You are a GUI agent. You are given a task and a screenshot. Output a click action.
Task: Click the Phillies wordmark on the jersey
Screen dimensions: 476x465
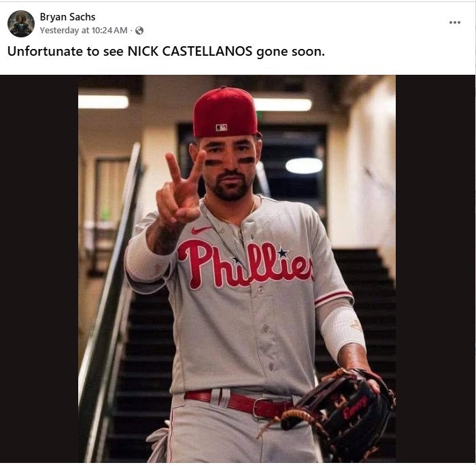tap(245, 264)
